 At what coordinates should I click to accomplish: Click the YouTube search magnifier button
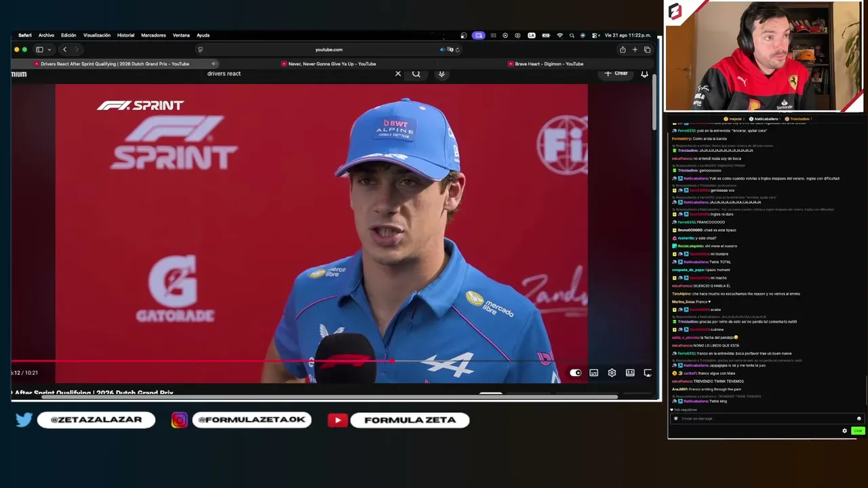coord(416,73)
